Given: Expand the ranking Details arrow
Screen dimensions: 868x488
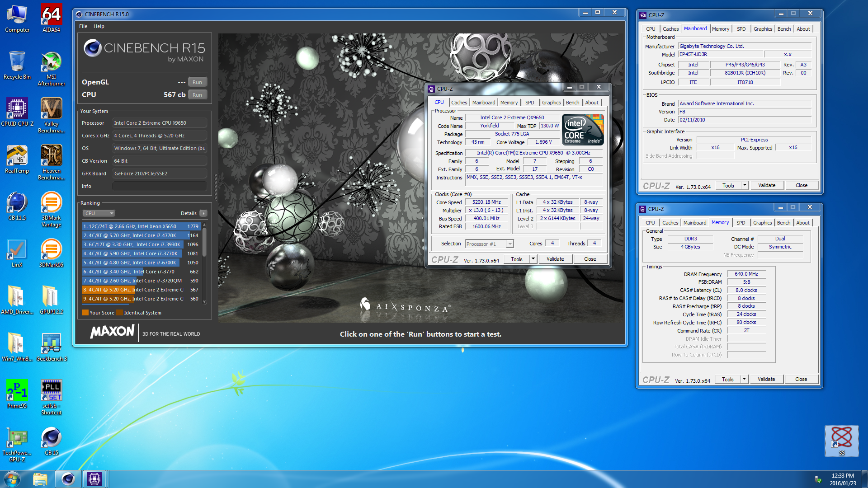Looking at the screenshot, I should point(203,213).
